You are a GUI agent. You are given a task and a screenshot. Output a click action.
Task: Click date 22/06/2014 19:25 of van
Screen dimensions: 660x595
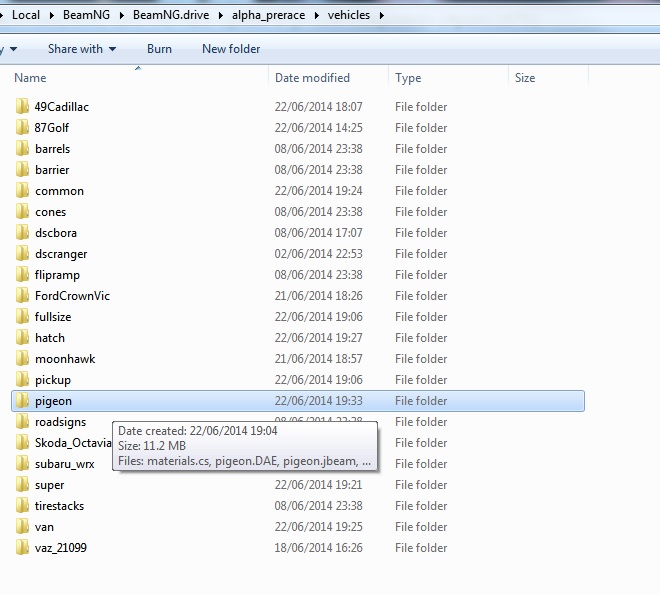click(319, 527)
